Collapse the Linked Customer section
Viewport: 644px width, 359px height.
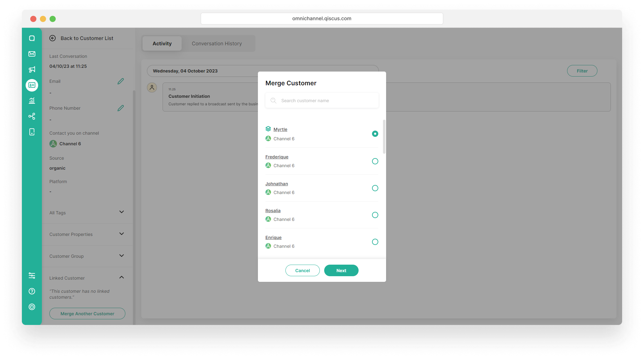point(122,277)
